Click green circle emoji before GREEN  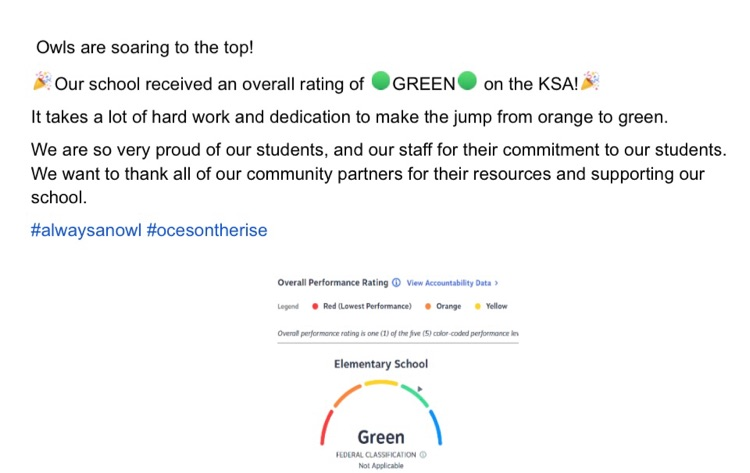pos(380,84)
